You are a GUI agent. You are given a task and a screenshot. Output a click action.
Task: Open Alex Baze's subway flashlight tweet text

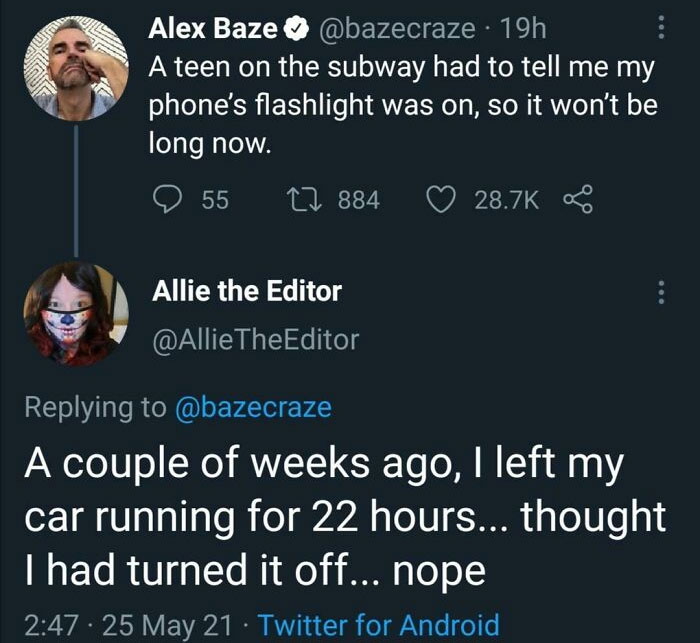point(400,105)
